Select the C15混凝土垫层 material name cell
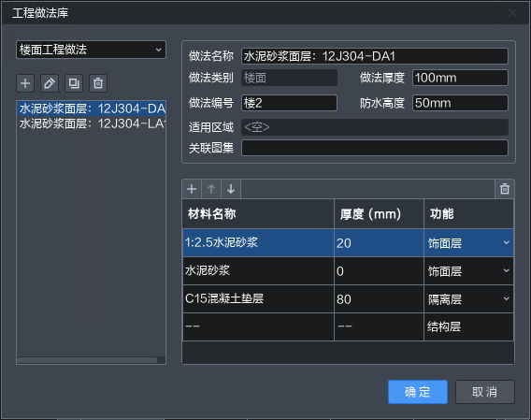Viewport: 531px width, 420px height. (x=258, y=298)
